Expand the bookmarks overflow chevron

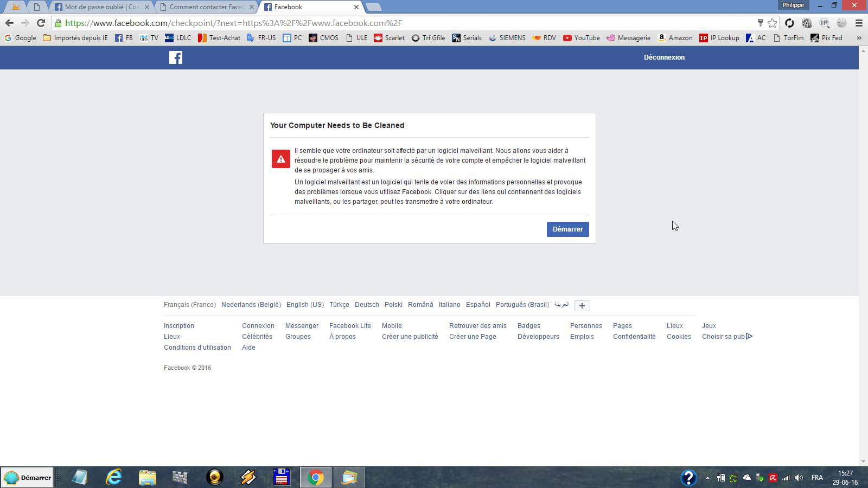(x=859, y=38)
